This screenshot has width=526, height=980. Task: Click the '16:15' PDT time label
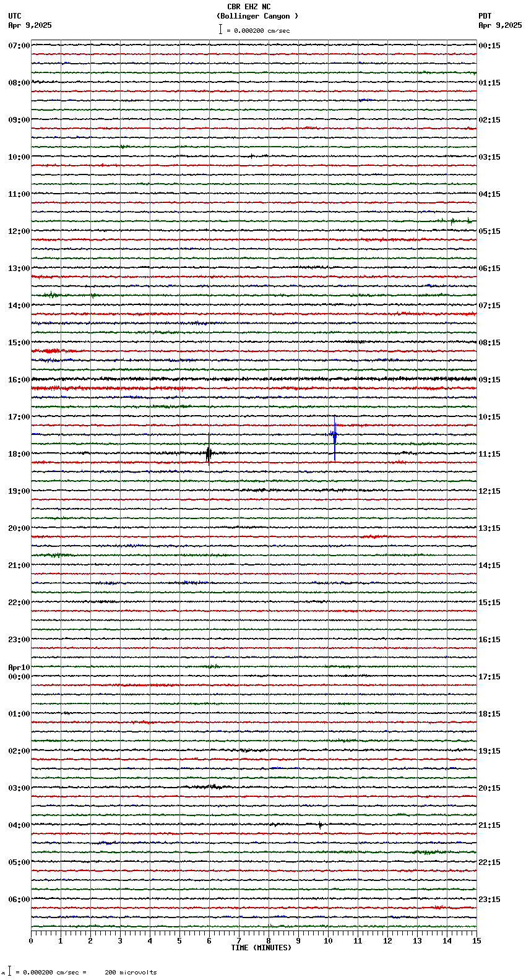pos(489,640)
